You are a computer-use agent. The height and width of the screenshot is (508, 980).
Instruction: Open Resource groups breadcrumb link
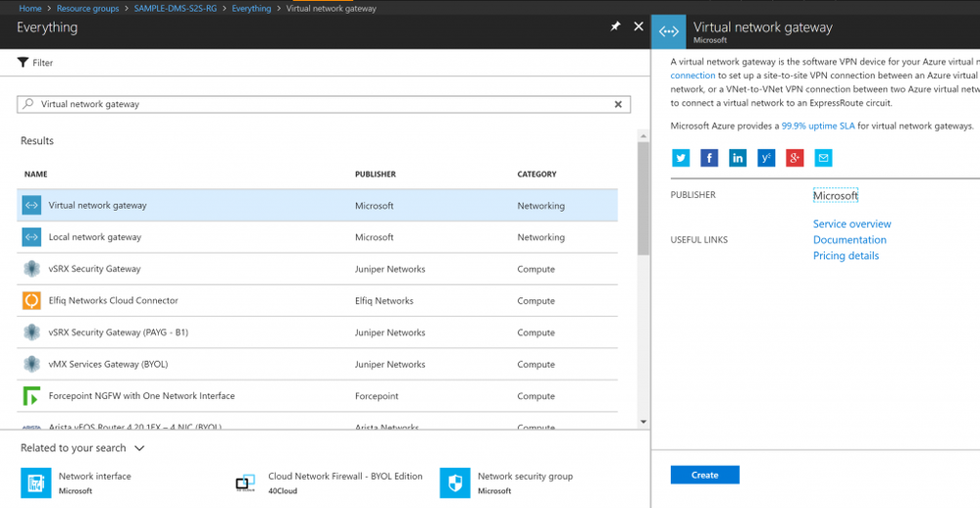[87, 8]
